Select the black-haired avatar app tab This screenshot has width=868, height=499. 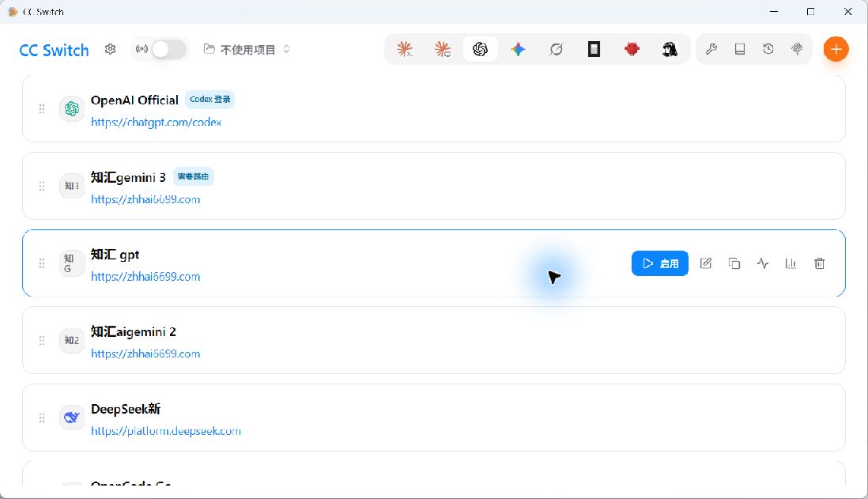tap(670, 49)
